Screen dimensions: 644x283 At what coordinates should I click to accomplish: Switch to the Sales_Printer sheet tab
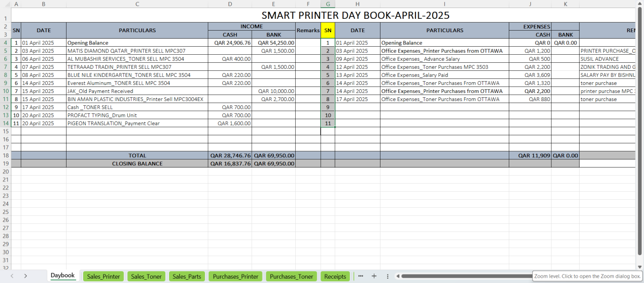104,277
